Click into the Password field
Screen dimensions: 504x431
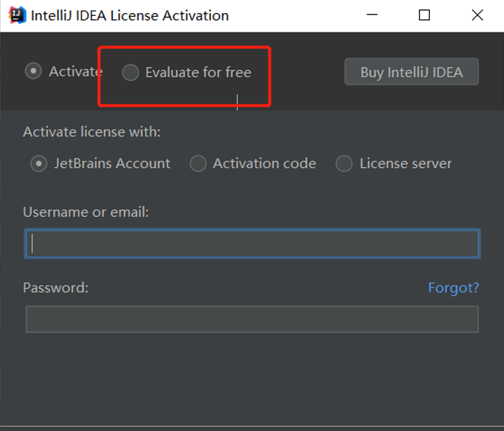252,319
